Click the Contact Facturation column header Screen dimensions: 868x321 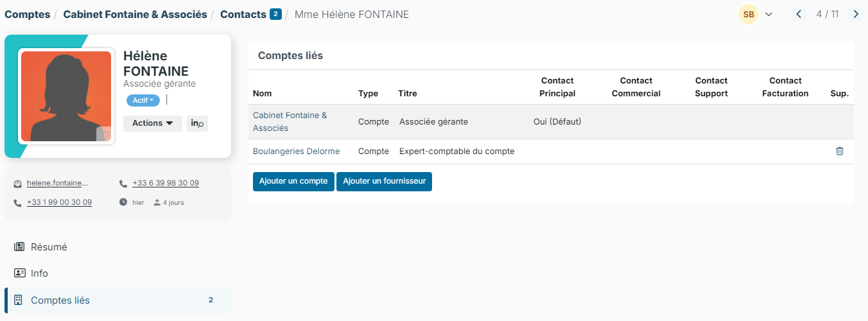pyautogui.click(x=785, y=87)
